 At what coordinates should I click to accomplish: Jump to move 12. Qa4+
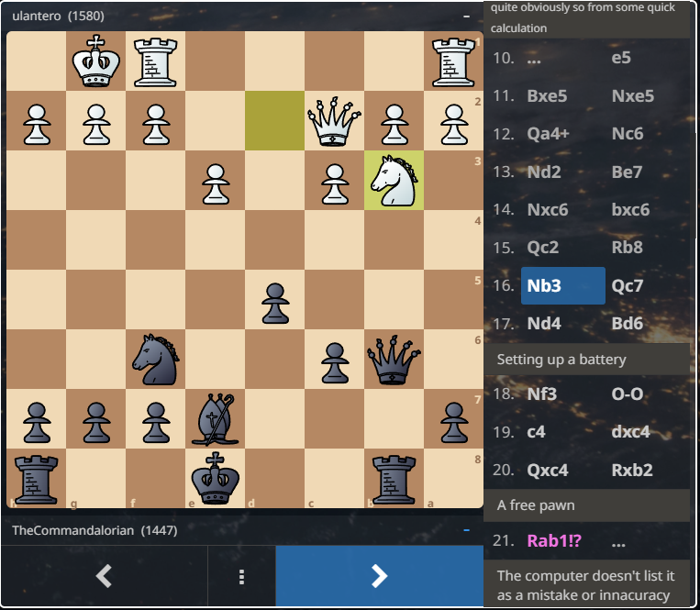(x=548, y=134)
